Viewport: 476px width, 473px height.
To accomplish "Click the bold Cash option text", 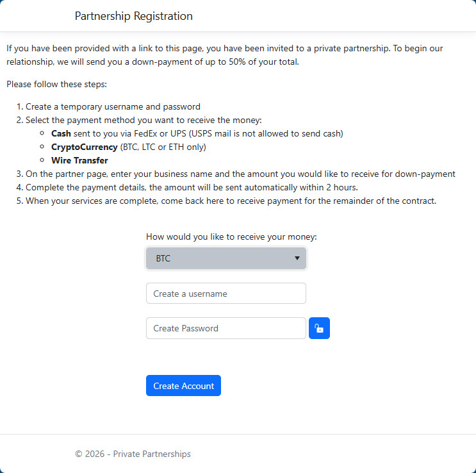I will pos(61,133).
